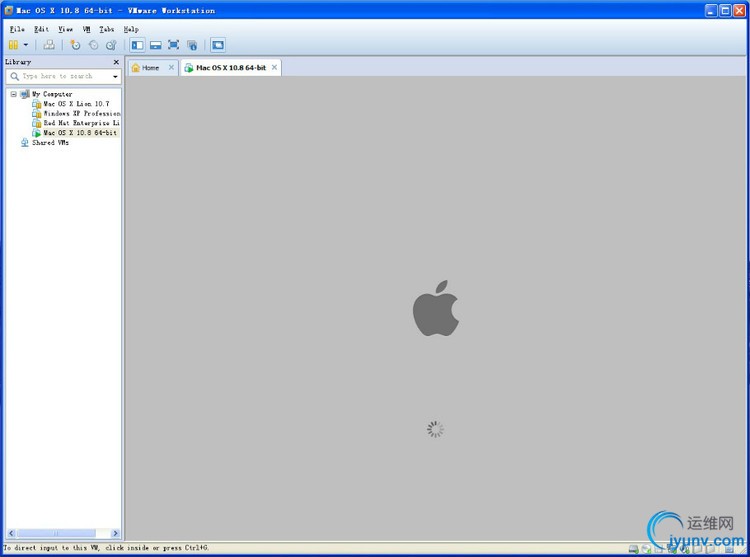Click the Library horizontal scrollbar left arrow

11,533
